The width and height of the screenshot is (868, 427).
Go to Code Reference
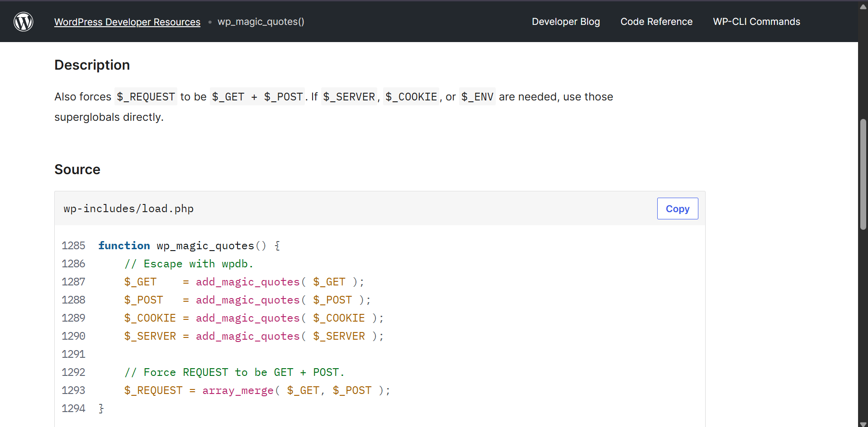pyautogui.click(x=656, y=22)
